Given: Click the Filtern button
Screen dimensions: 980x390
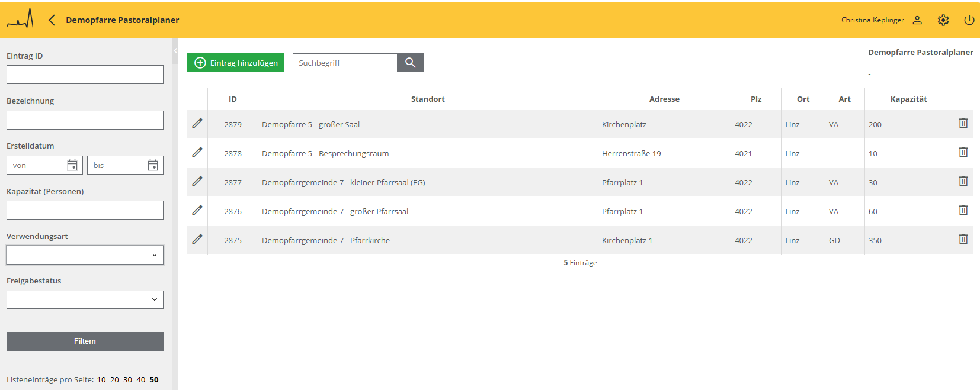Looking at the screenshot, I should pyautogui.click(x=85, y=341).
